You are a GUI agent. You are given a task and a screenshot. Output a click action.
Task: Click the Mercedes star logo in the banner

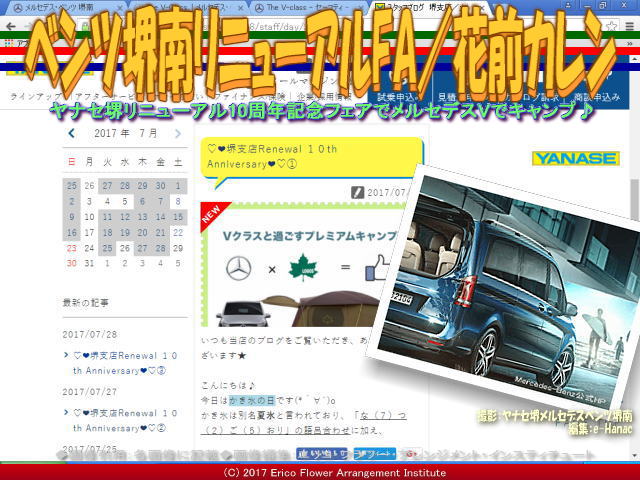(x=238, y=268)
